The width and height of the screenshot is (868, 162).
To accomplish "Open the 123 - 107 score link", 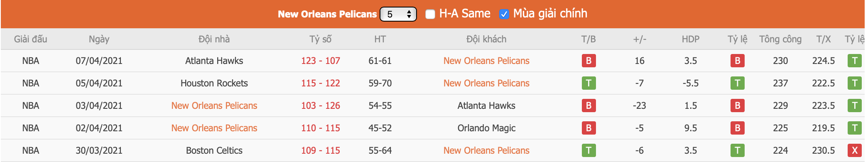I will 320,61.
